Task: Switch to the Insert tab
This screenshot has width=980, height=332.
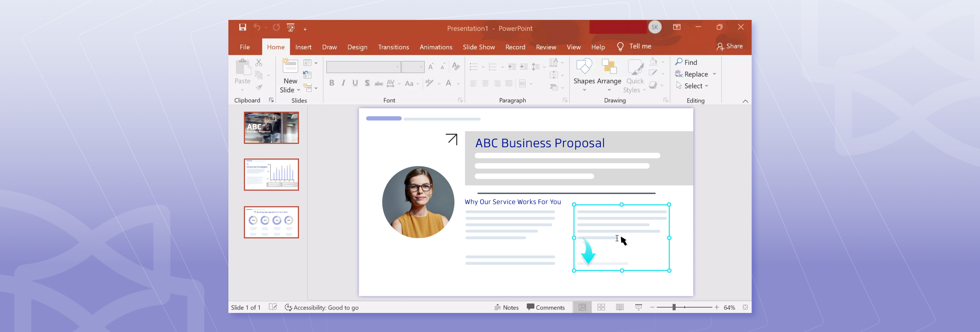Action: coord(303,47)
